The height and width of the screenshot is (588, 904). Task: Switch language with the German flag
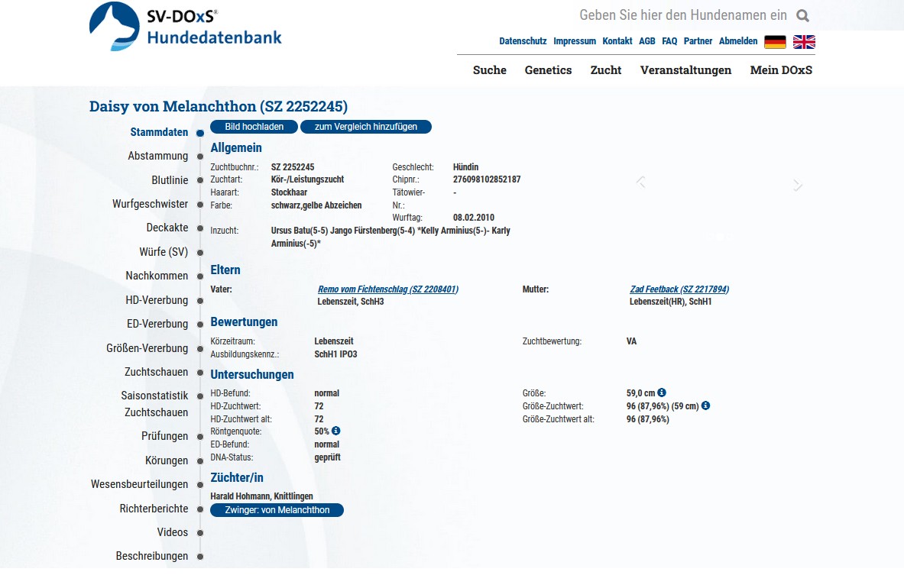click(x=775, y=42)
